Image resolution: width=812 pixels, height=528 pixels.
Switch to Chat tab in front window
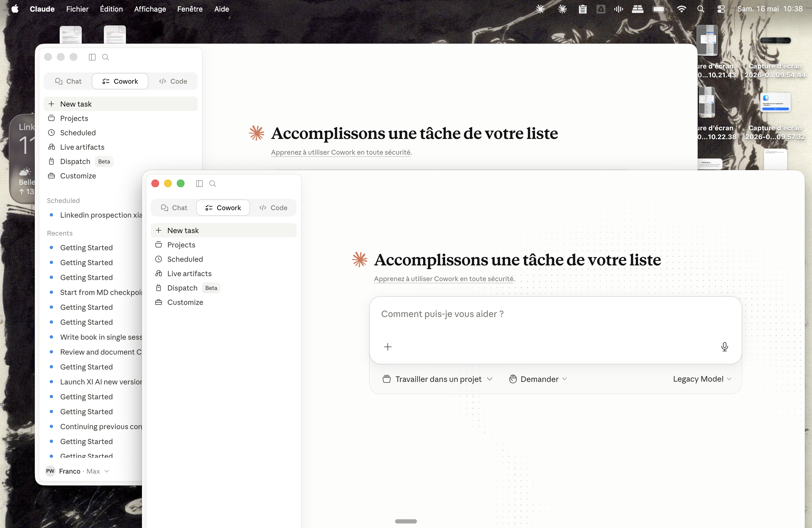pyautogui.click(x=174, y=208)
